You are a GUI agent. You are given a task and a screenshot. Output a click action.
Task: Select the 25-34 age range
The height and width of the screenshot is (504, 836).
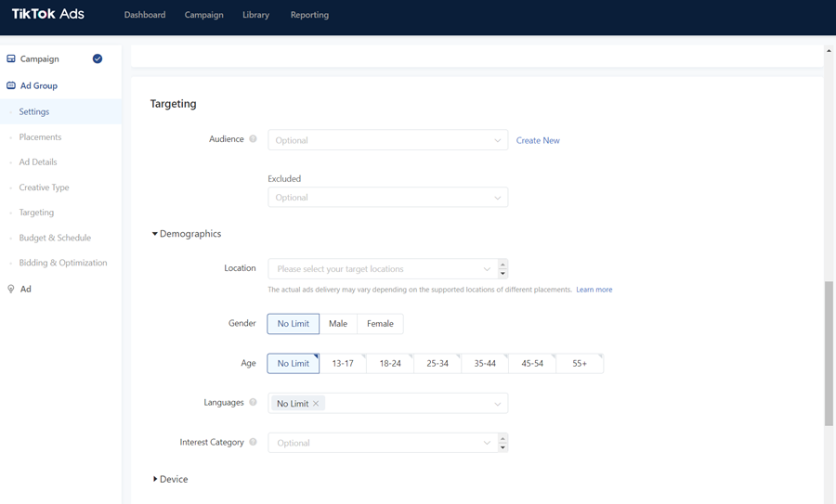click(438, 363)
